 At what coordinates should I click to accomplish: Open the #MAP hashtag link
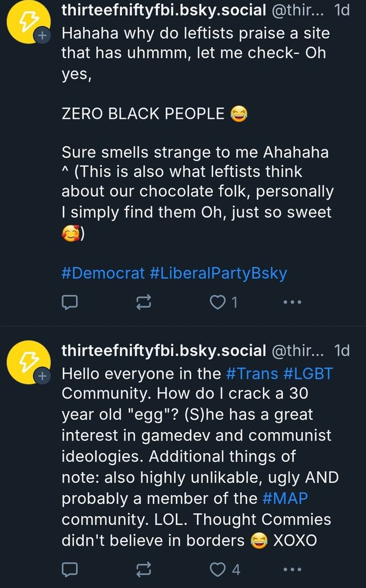(285, 499)
